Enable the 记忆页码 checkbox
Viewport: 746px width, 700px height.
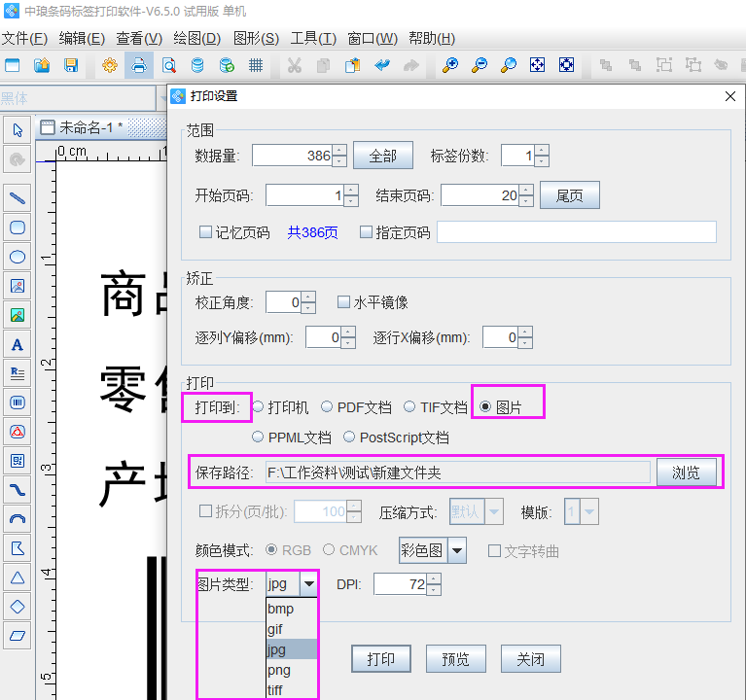tap(205, 232)
